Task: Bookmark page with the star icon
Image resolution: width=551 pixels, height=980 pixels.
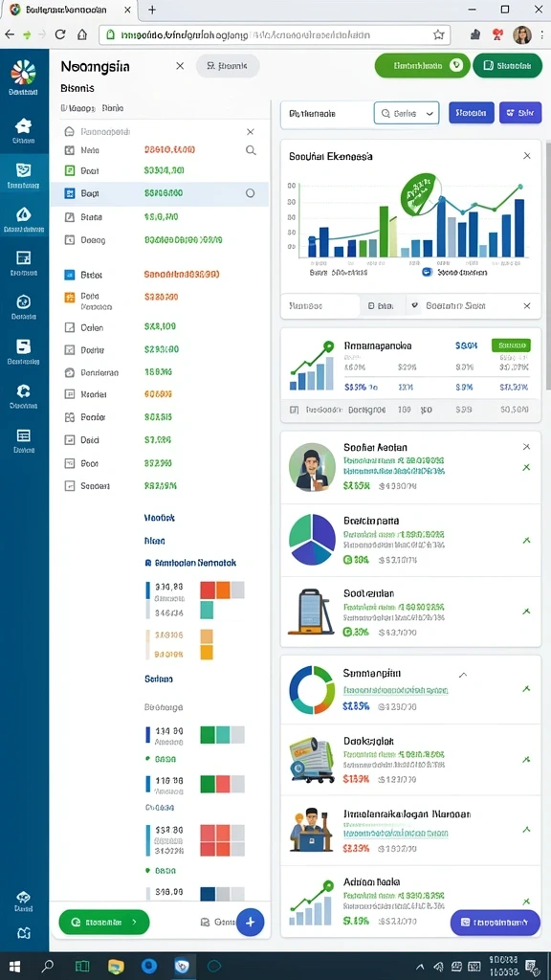Action: pyautogui.click(x=438, y=35)
